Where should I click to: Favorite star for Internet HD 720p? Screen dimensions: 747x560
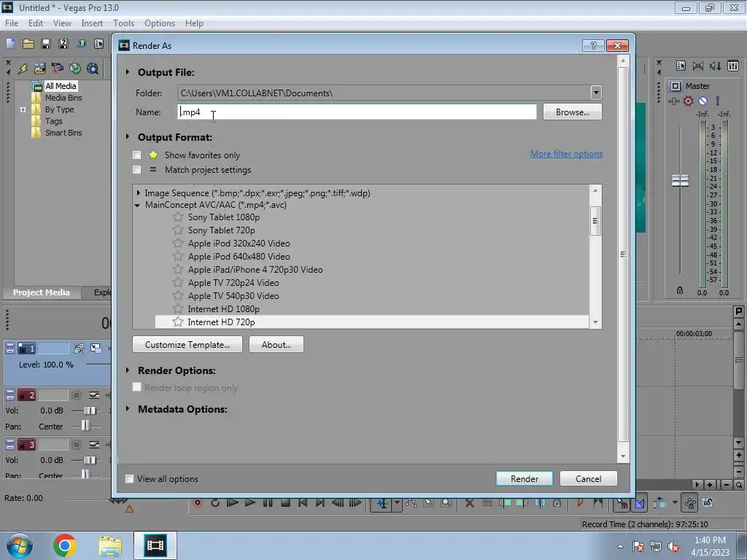(178, 322)
